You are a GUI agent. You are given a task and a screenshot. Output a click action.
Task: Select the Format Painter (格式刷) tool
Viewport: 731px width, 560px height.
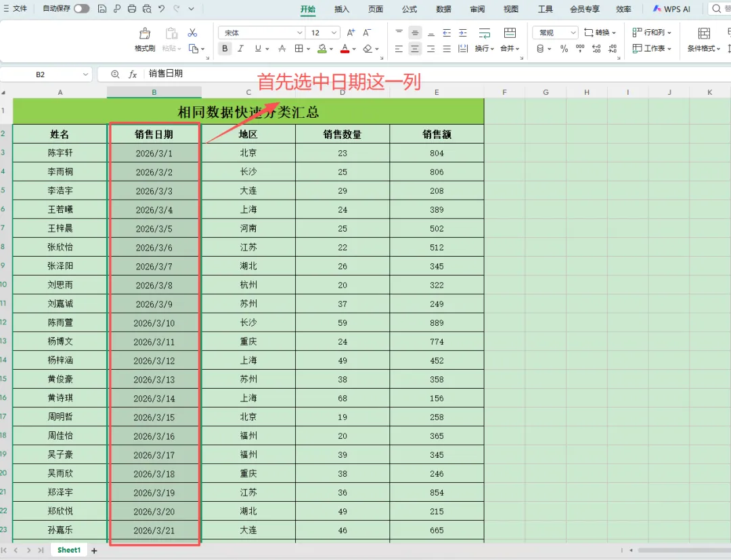(x=145, y=39)
